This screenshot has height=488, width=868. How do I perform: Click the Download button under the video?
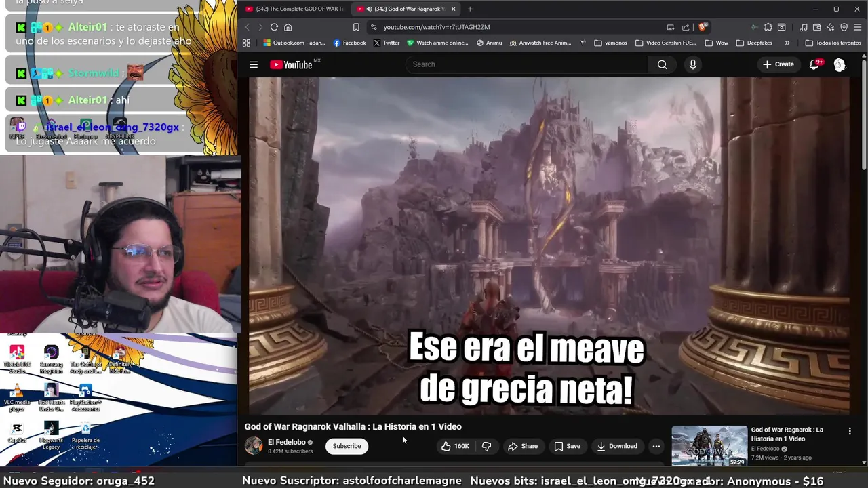617,446
